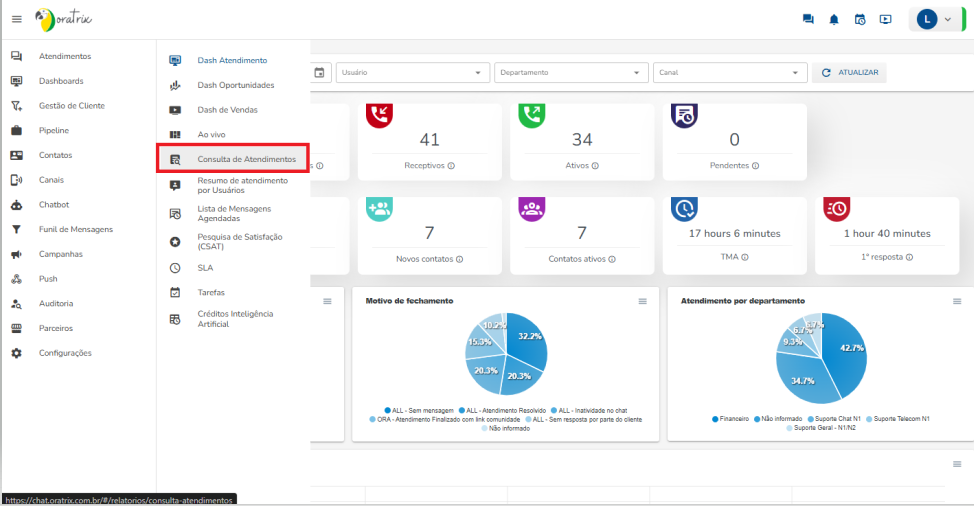Open Dash de Vendas submenu item
Viewport: 974px width, 506px height.
pyautogui.click(x=227, y=110)
